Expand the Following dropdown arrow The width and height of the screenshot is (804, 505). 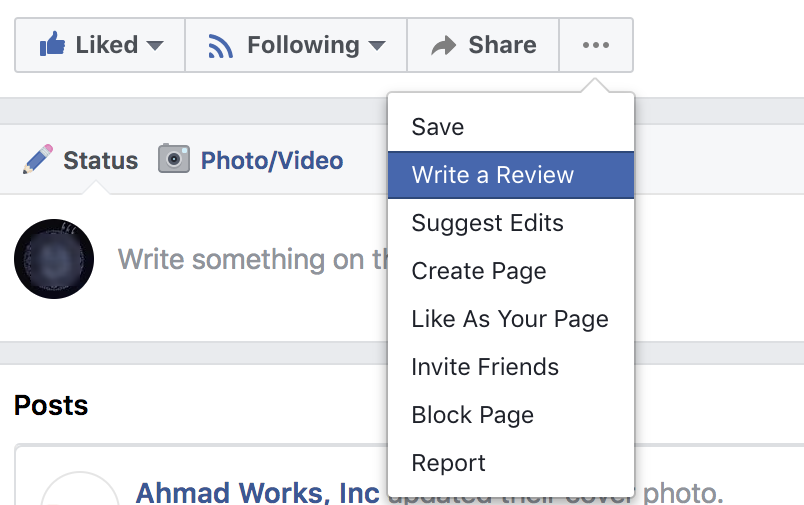(x=376, y=46)
